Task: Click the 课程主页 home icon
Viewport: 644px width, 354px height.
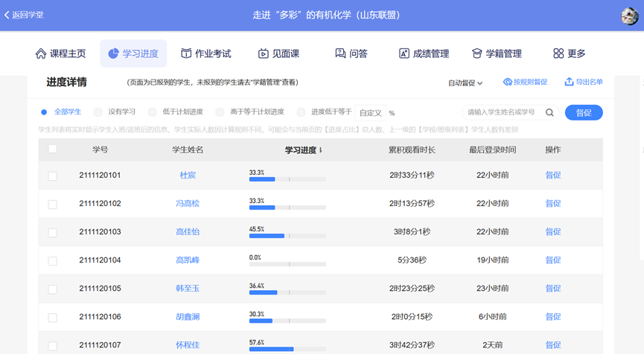Action: pos(41,54)
